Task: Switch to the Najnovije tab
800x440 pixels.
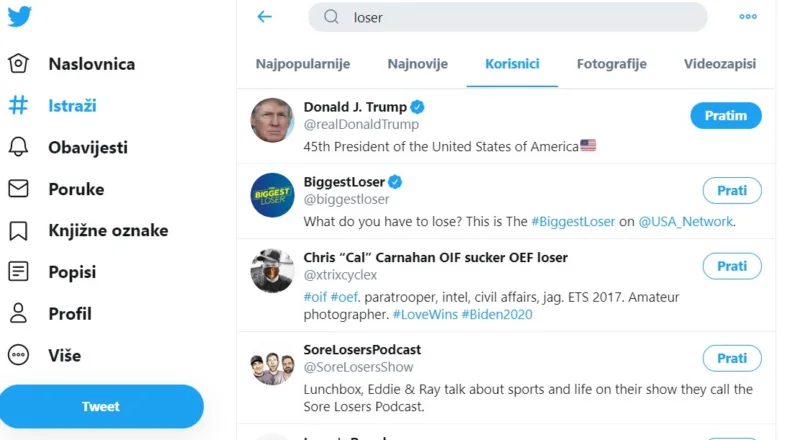Action: point(417,64)
